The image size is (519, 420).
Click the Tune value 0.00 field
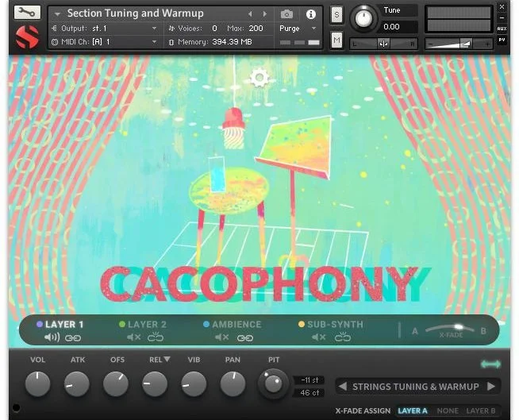click(x=399, y=27)
